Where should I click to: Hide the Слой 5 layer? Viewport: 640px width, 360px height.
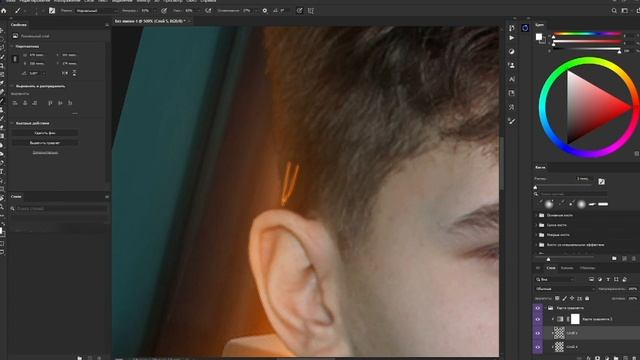(538, 333)
